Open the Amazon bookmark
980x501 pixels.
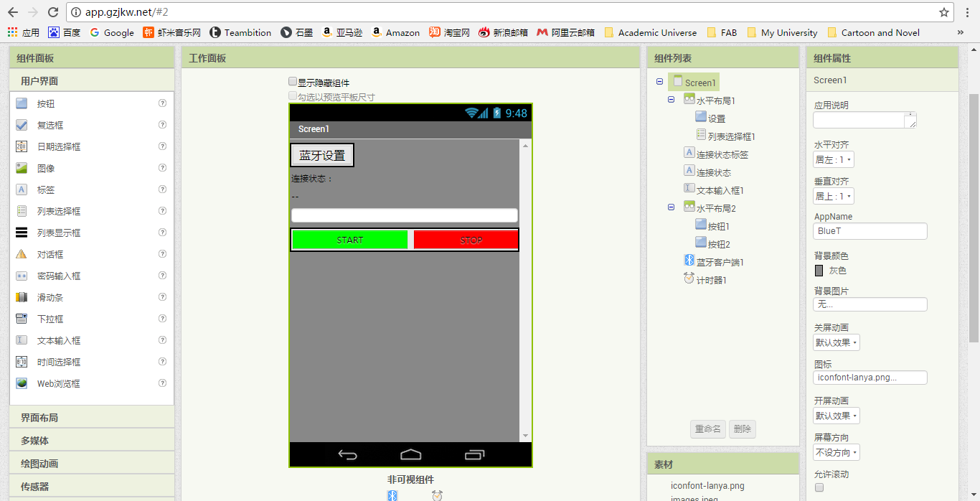click(x=395, y=32)
